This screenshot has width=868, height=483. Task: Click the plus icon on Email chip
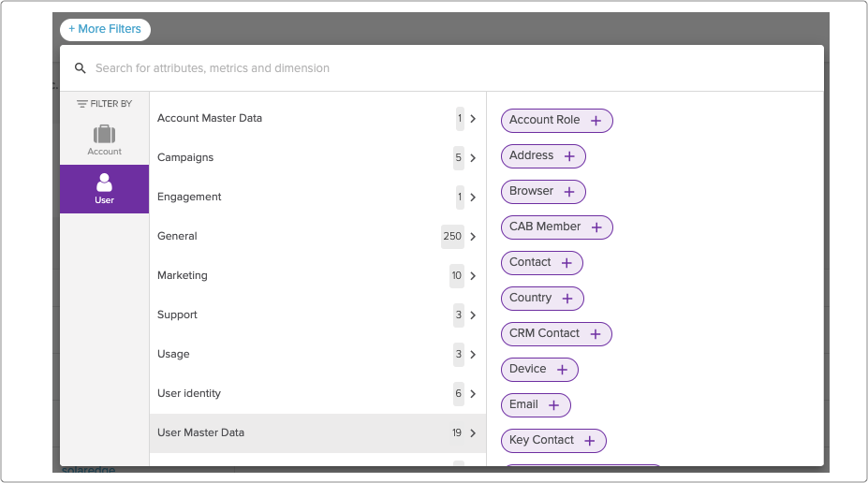click(553, 405)
